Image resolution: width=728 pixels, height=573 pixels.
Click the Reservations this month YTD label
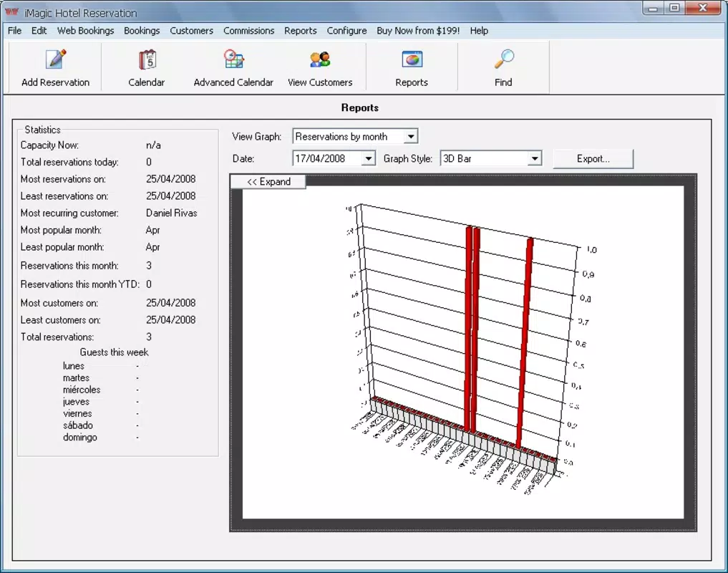[79, 284]
